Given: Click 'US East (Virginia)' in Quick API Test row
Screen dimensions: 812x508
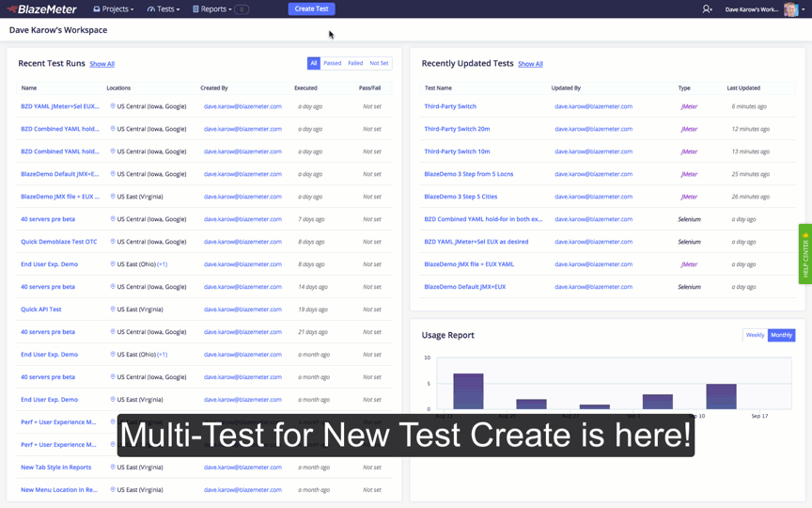Looking at the screenshot, I should [140, 310].
